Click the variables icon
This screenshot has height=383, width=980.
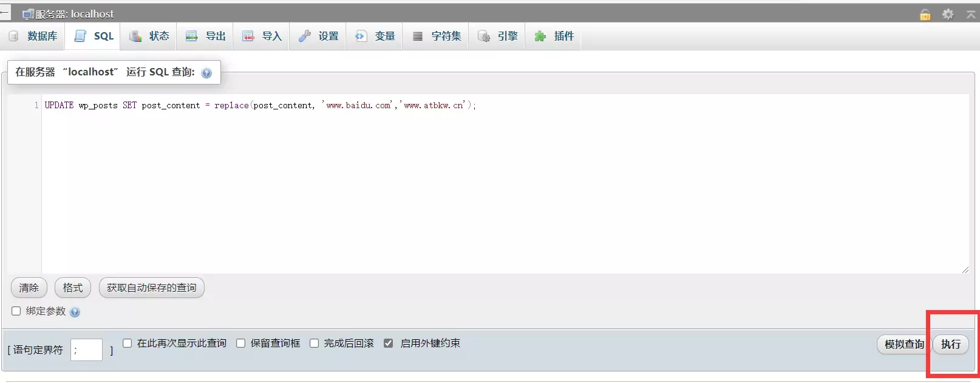pyautogui.click(x=361, y=36)
